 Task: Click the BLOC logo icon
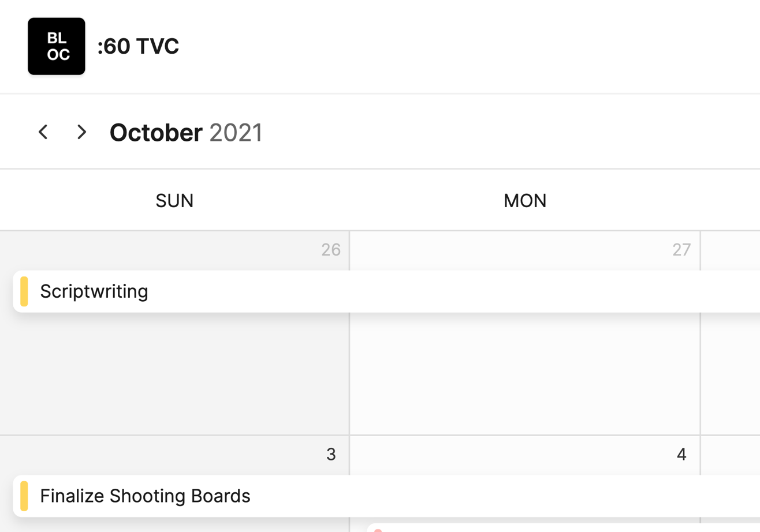[x=57, y=46]
